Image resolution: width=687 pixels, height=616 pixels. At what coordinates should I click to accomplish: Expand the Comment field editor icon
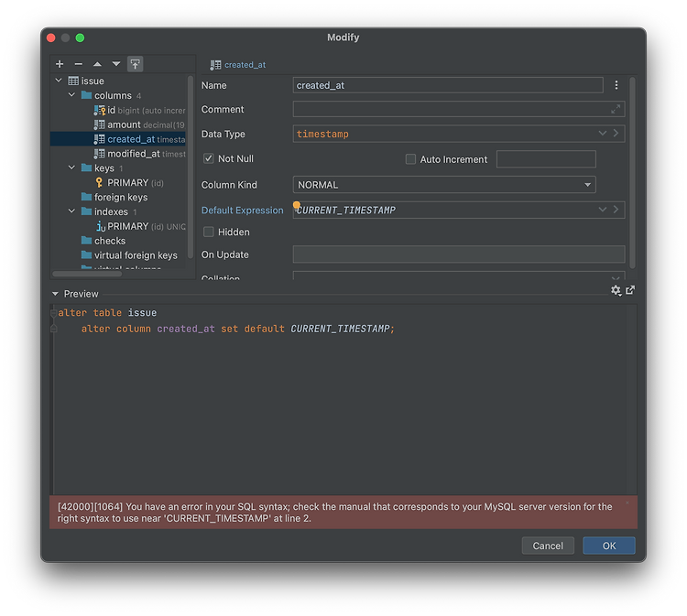[616, 109]
